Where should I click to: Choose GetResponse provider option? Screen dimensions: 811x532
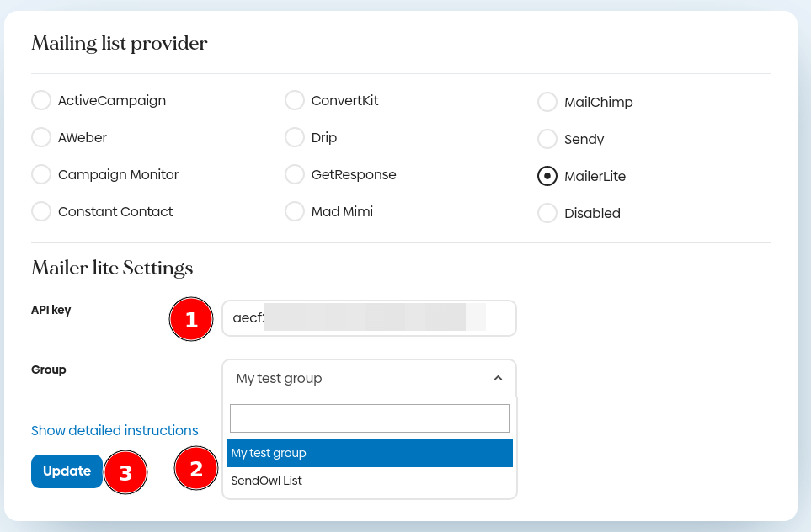click(x=295, y=174)
